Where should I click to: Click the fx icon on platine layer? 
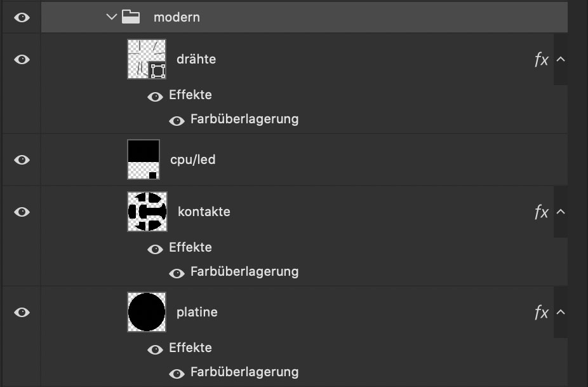tap(542, 312)
